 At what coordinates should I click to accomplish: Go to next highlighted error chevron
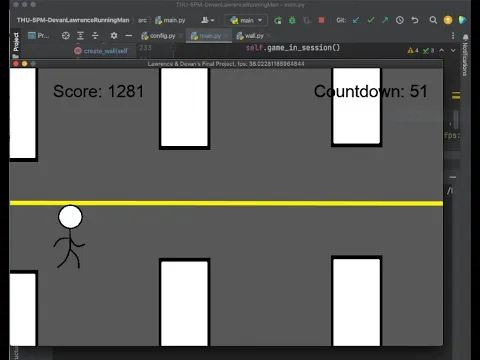(453, 50)
